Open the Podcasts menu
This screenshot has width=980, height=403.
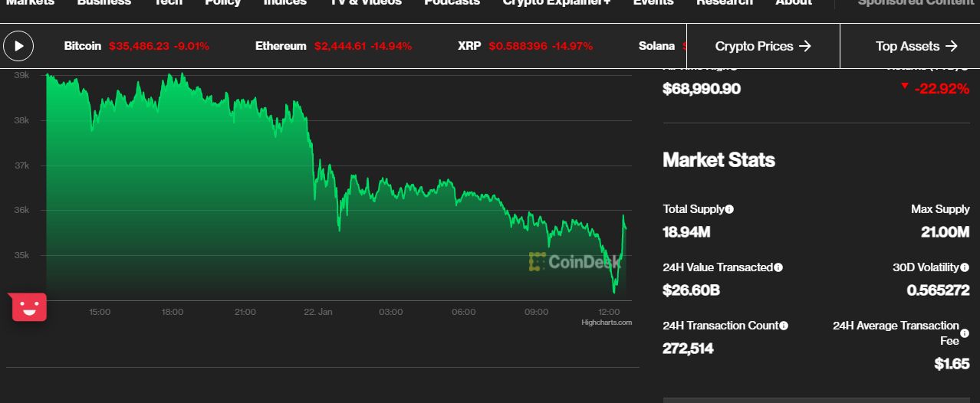[452, 2]
